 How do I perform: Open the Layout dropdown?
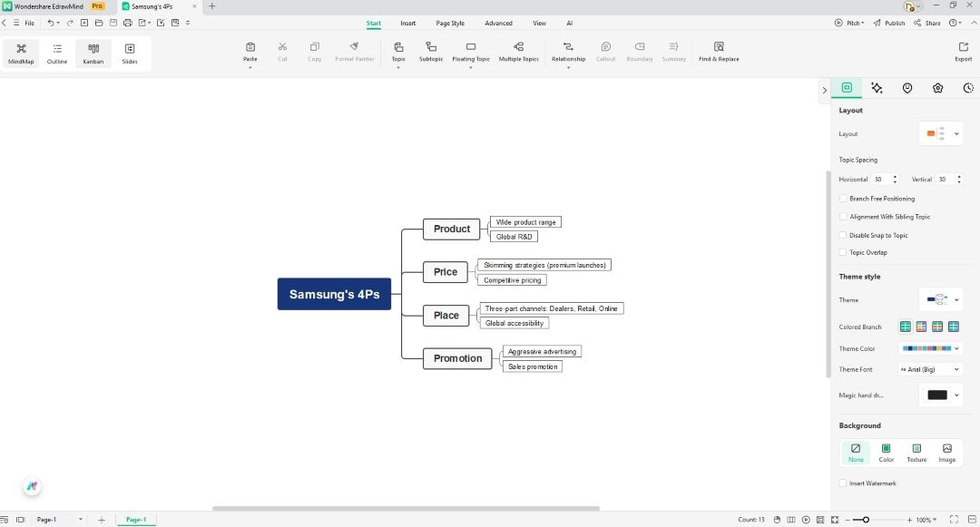[x=955, y=133]
